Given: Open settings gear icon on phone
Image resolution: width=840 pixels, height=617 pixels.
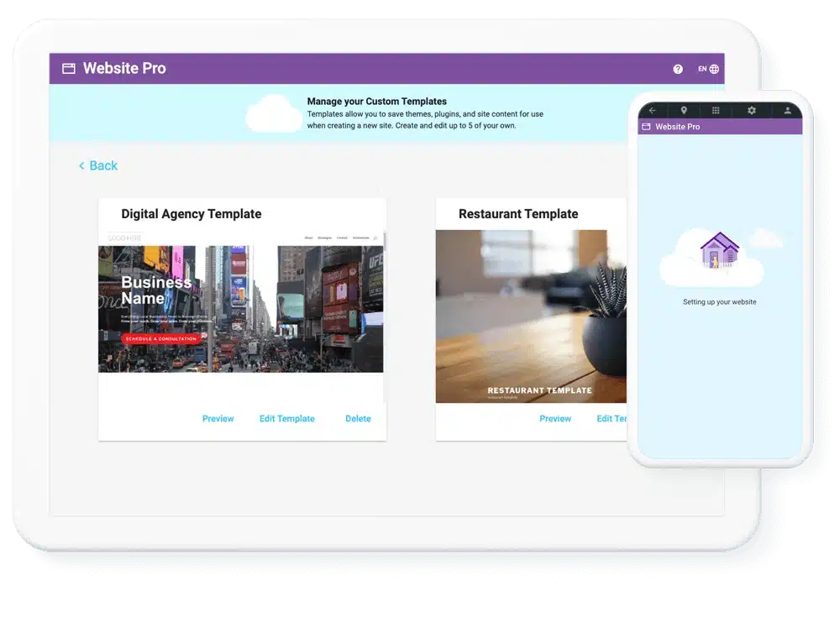Looking at the screenshot, I should (751, 110).
